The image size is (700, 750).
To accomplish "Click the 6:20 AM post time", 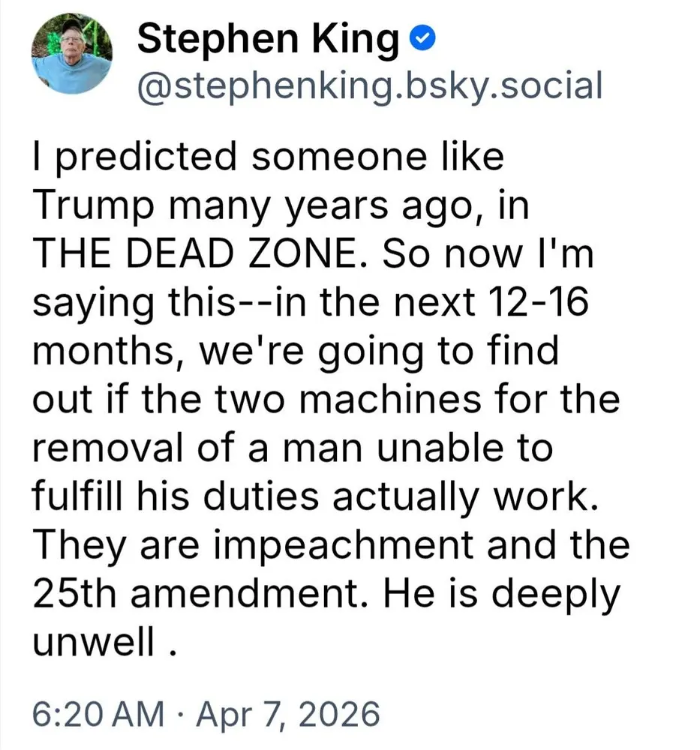I will pos(98,715).
